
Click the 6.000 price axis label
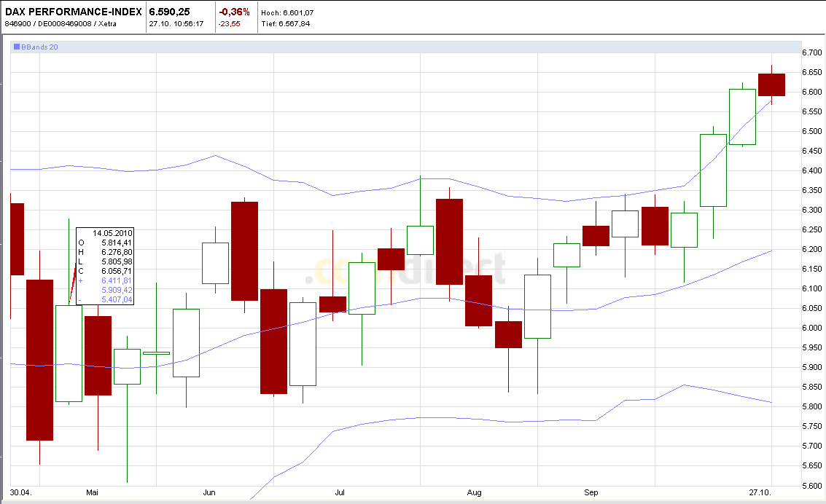(x=811, y=328)
